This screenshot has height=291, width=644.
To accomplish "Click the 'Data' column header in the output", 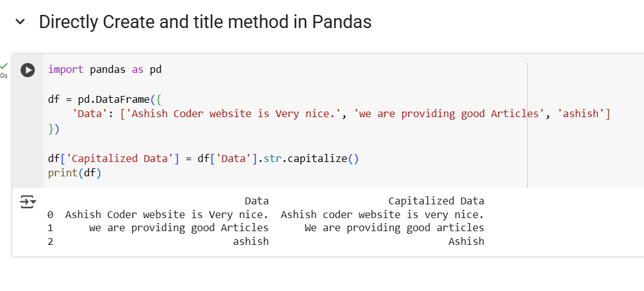I will pos(256,201).
